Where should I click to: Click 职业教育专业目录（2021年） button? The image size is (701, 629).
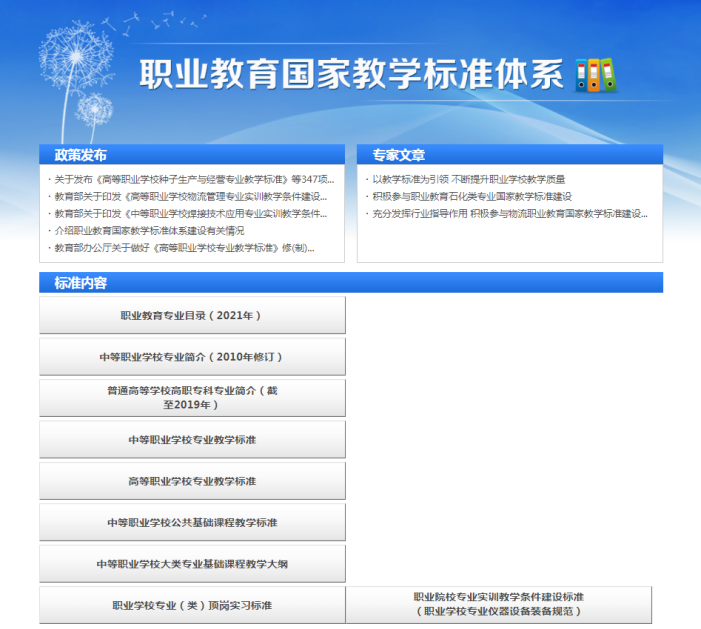coord(192,315)
